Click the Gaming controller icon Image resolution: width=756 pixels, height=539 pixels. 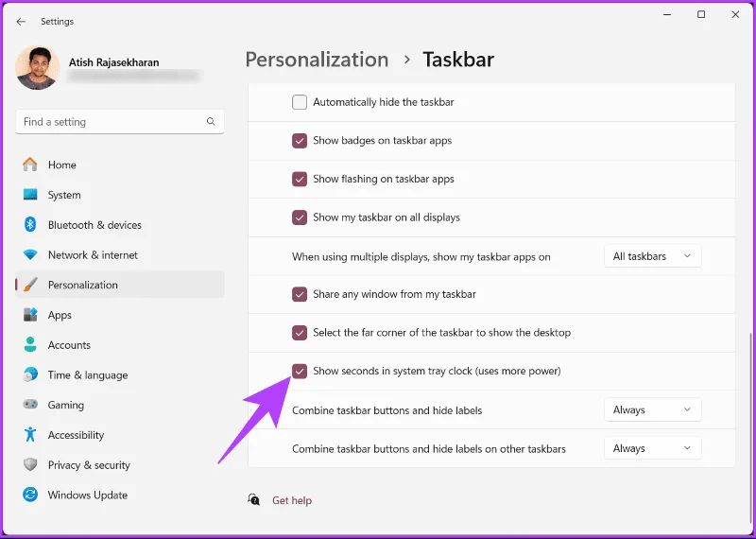(x=30, y=405)
